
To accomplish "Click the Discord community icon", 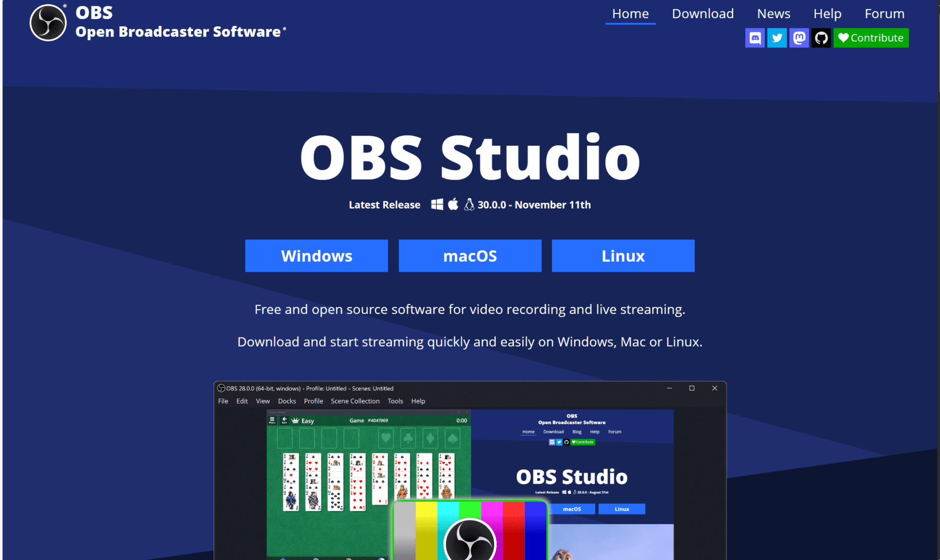I will [753, 37].
